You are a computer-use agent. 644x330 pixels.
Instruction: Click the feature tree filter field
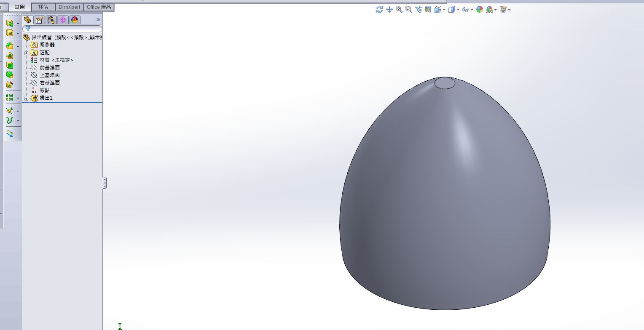point(62,29)
